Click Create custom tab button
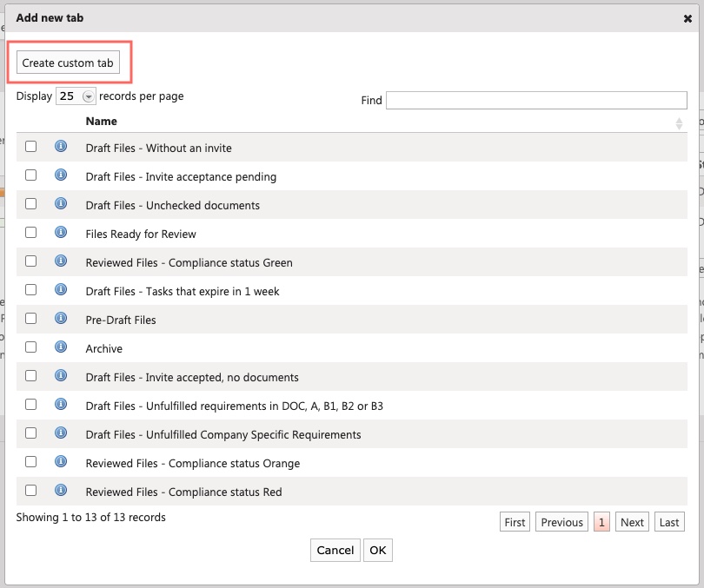This screenshot has height=588, width=704. [x=68, y=63]
